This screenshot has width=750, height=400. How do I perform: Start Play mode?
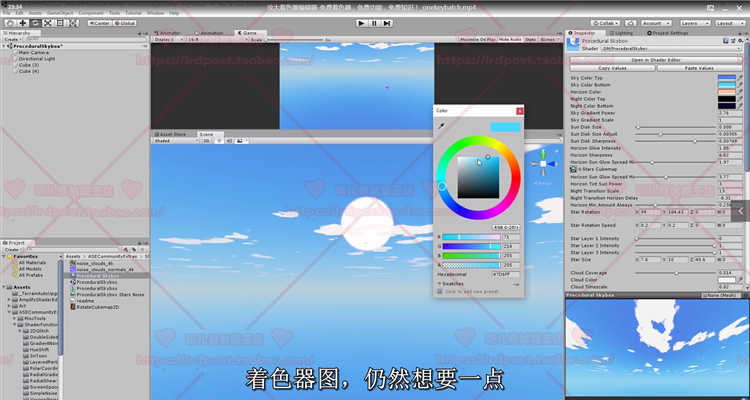(362, 23)
